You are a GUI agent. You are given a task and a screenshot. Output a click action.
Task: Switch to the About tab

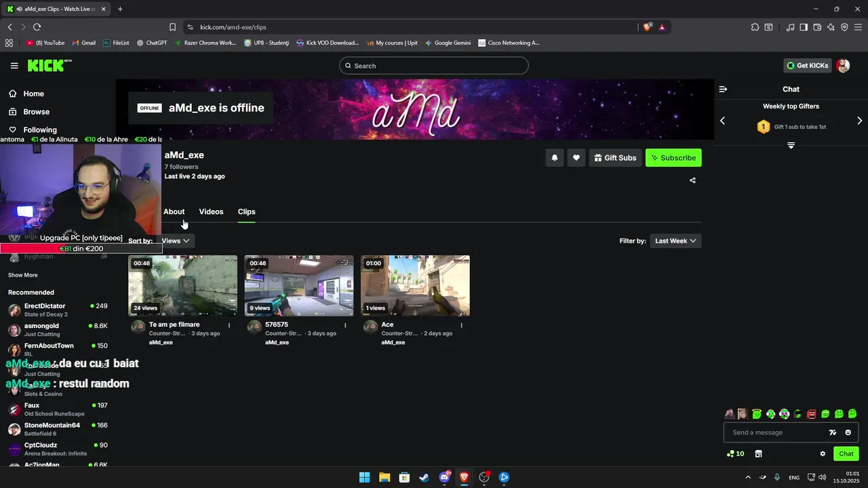174,211
